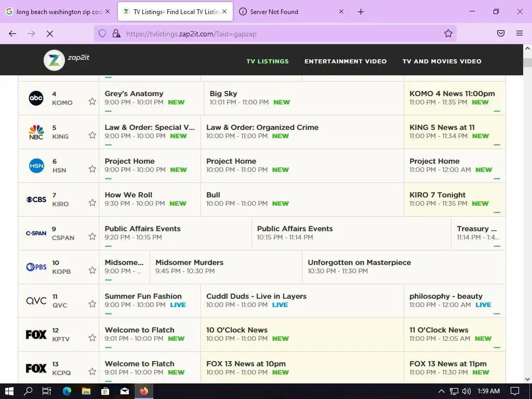Click the zap2it logo icon
The width and height of the screenshot is (532, 399).
tap(54, 60)
